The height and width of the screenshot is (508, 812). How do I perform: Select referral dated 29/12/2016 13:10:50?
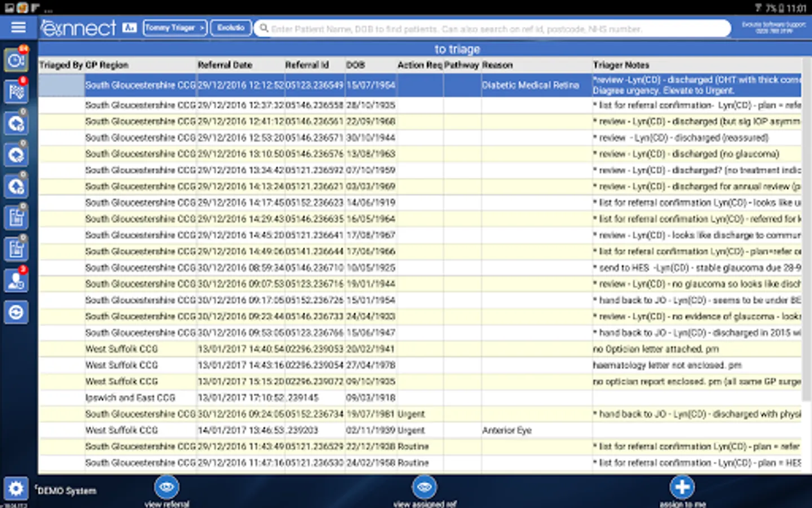tap(241, 154)
